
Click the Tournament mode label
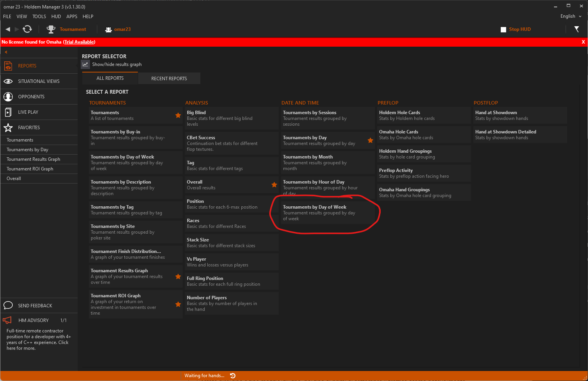(73, 29)
